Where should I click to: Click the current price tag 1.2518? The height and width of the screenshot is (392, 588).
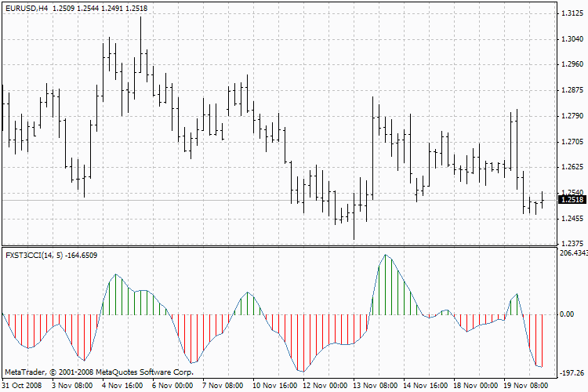pyautogui.click(x=572, y=200)
